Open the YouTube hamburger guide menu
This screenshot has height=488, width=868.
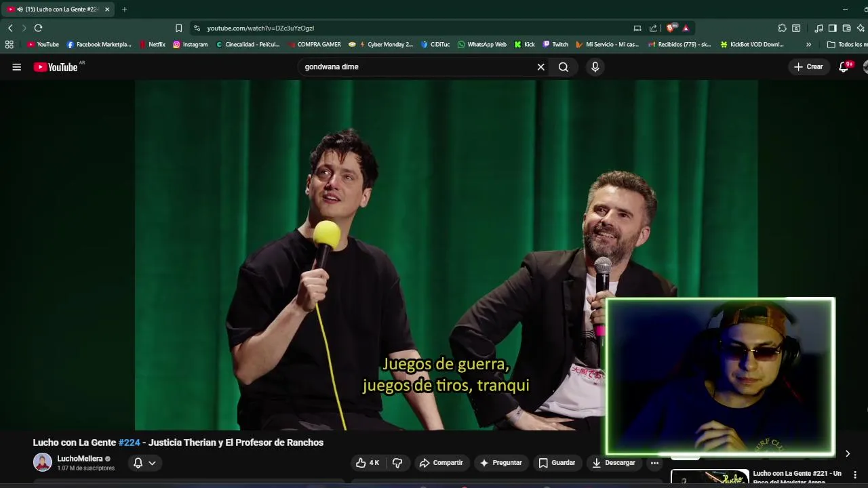click(17, 66)
